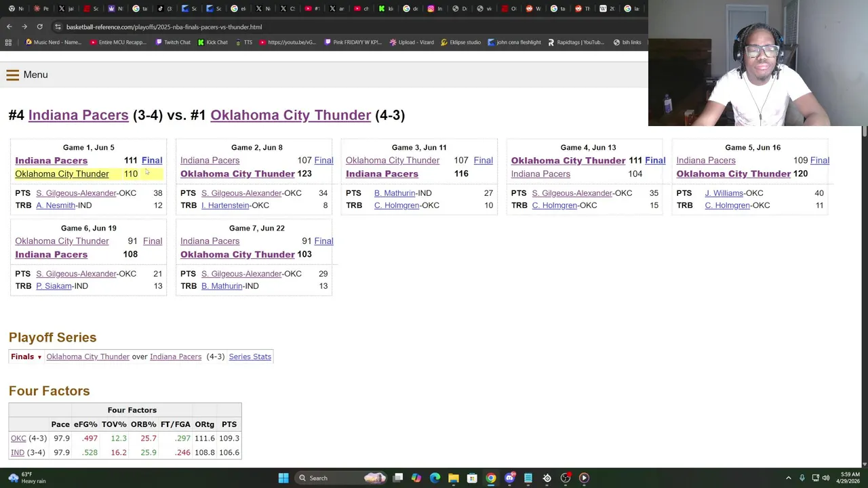
Task: Reload the page with the refresh icon
Action: coord(39,26)
